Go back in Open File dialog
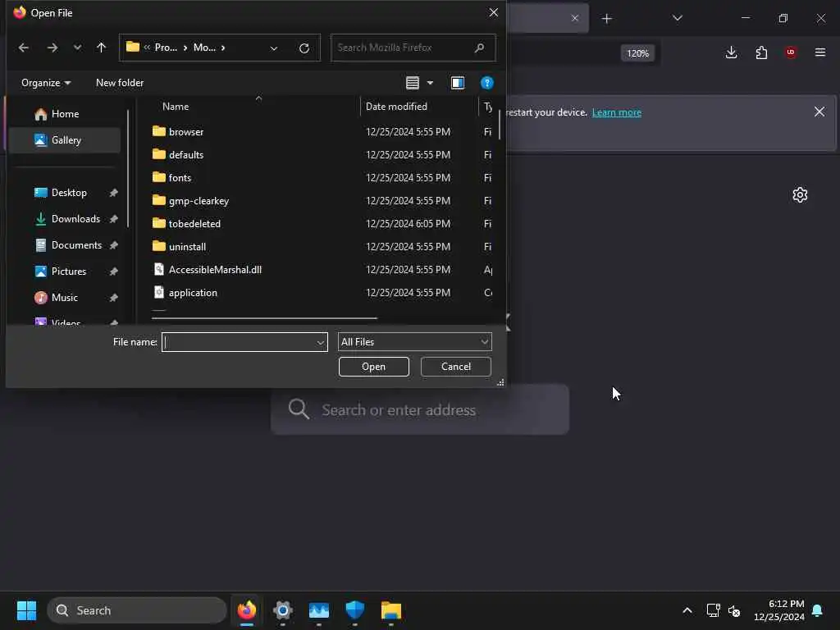The image size is (840, 630). [24, 48]
